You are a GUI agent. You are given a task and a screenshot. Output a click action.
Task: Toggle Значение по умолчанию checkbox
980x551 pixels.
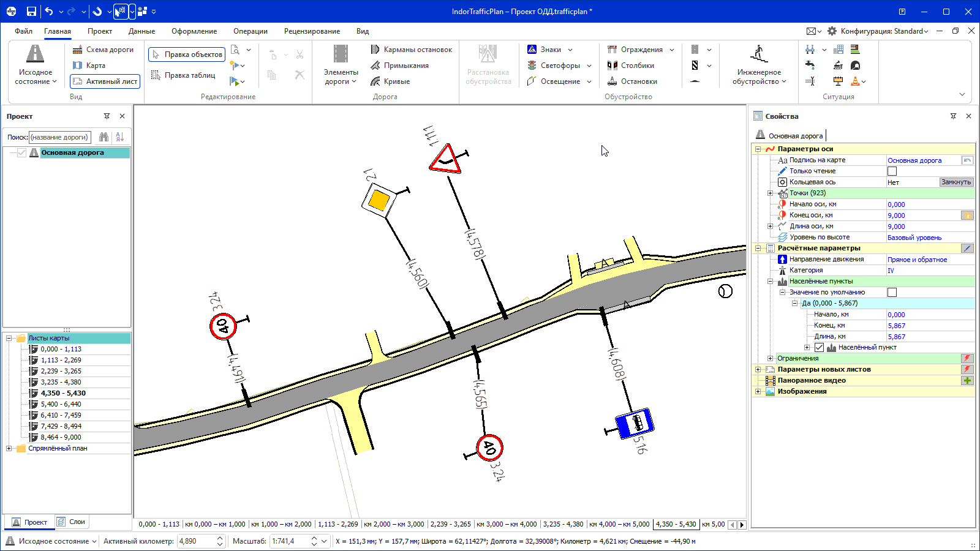tap(892, 293)
